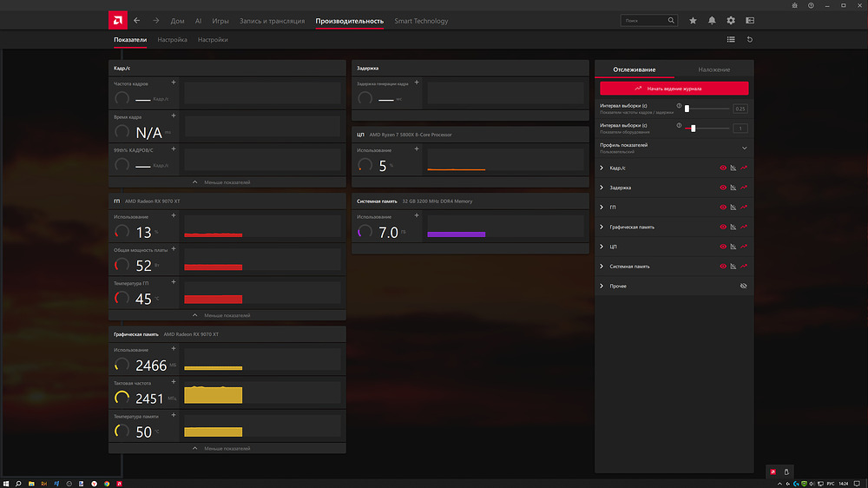Switch metrics to list view icon
868x488 pixels.
tap(731, 39)
